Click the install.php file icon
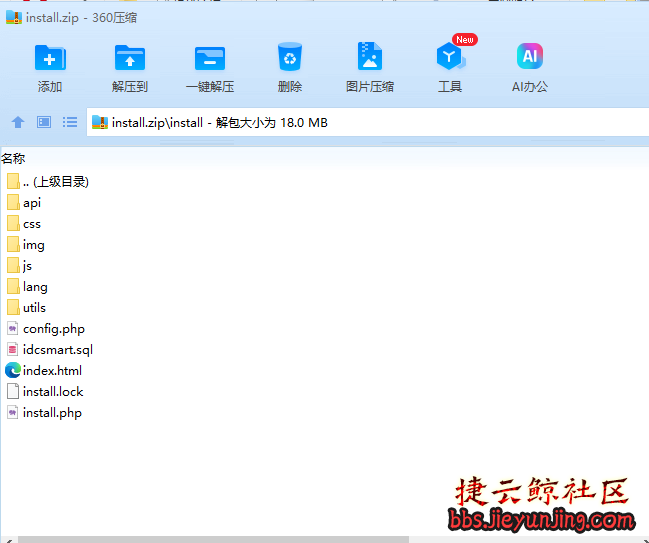 pos(13,413)
